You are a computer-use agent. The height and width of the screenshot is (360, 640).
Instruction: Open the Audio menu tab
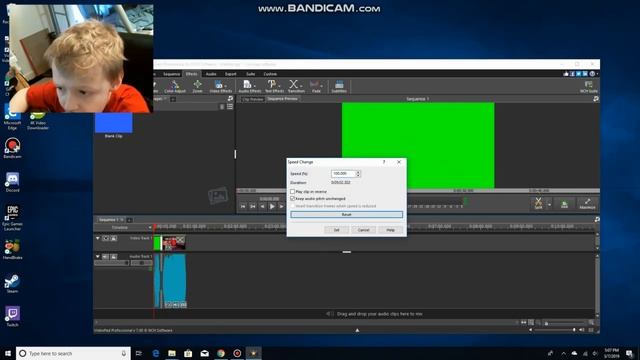point(211,74)
